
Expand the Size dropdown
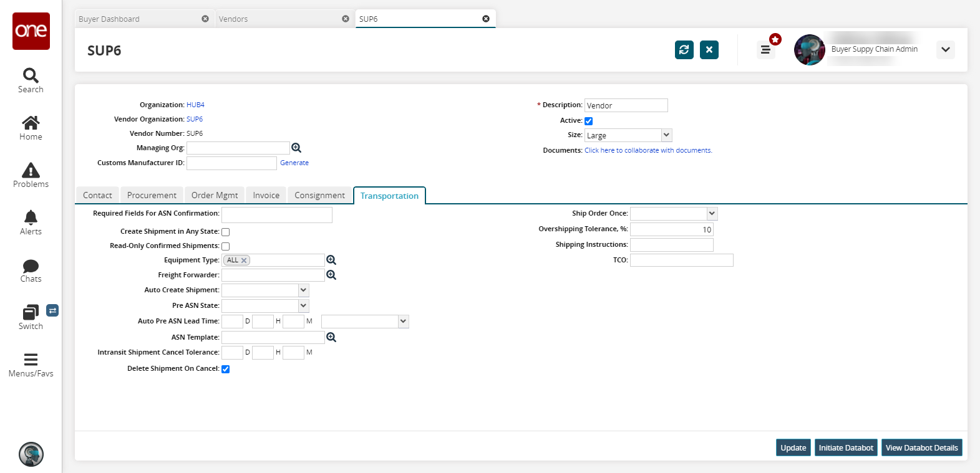click(x=666, y=135)
